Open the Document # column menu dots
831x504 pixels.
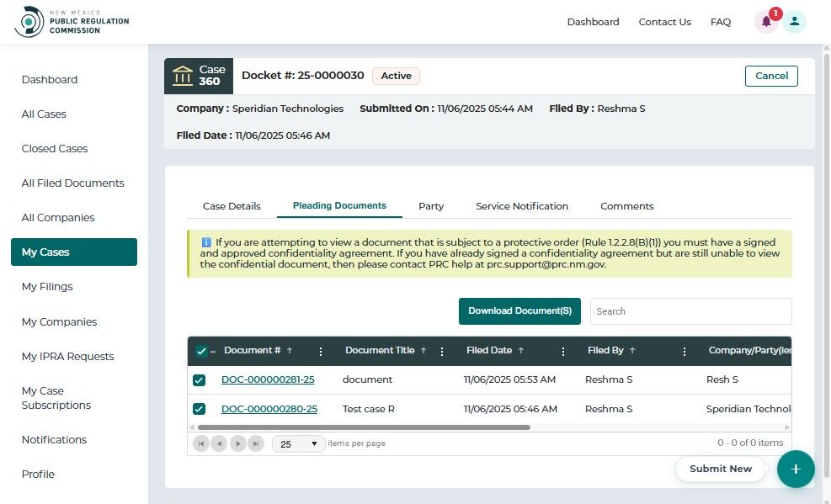(321, 351)
